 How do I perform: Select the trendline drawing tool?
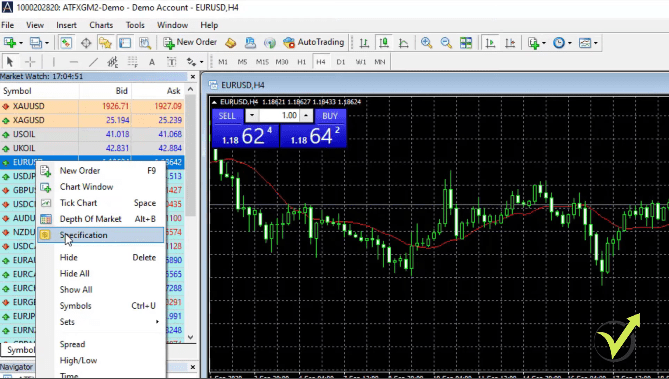93,62
